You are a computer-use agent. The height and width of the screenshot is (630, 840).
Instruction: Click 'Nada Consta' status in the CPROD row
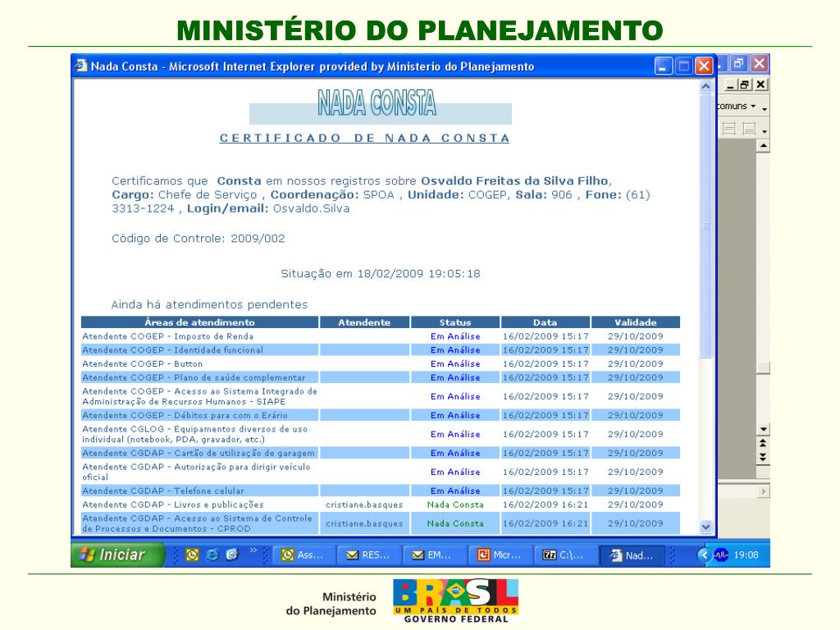(x=455, y=523)
